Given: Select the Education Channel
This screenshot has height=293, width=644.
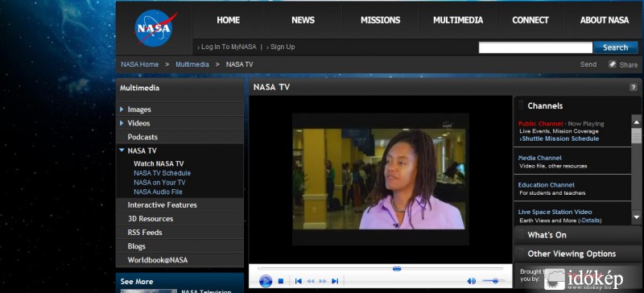Looking at the screenshot, I should (x=547, y=185).
